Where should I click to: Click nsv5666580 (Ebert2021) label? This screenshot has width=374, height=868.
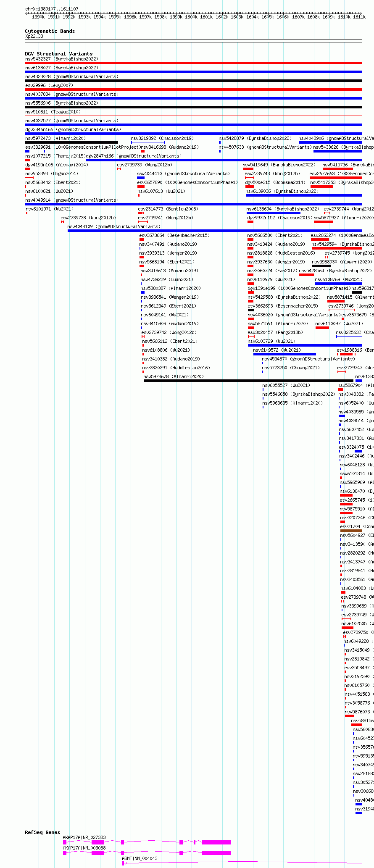point(275,235)
